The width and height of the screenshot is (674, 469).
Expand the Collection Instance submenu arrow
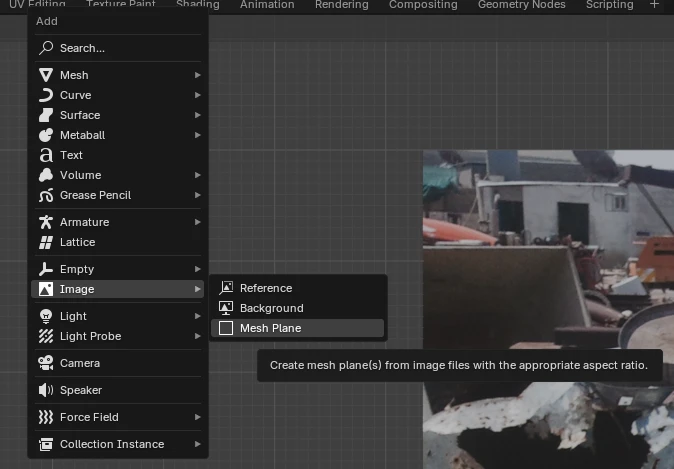pyautogui.click(x=198, y=444)
